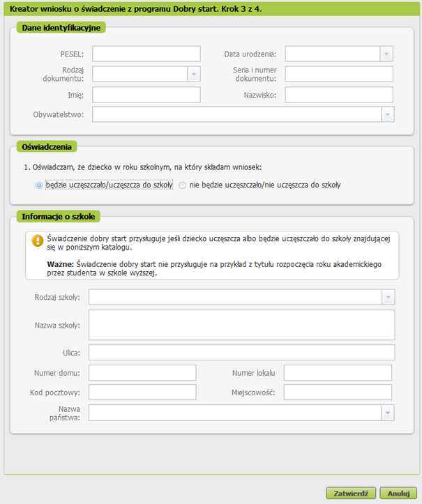Click the 'Informacje o szkole' section header
The width and height of the screenshot is (422, 504).
pos(58,217)
